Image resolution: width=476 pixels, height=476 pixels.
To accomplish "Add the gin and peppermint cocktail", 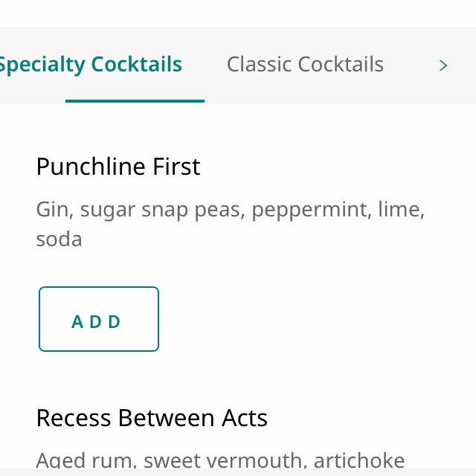I will tap(98, 319).
